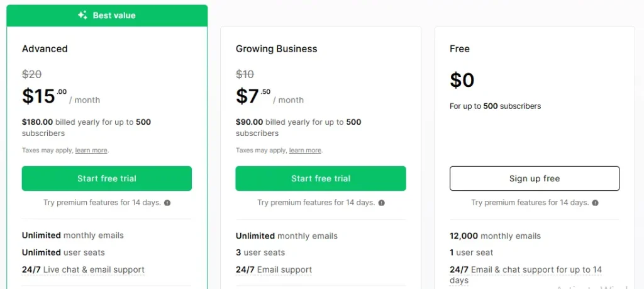
Task: Click the sparkle icon in Best value banner
Action: (82, 15)
